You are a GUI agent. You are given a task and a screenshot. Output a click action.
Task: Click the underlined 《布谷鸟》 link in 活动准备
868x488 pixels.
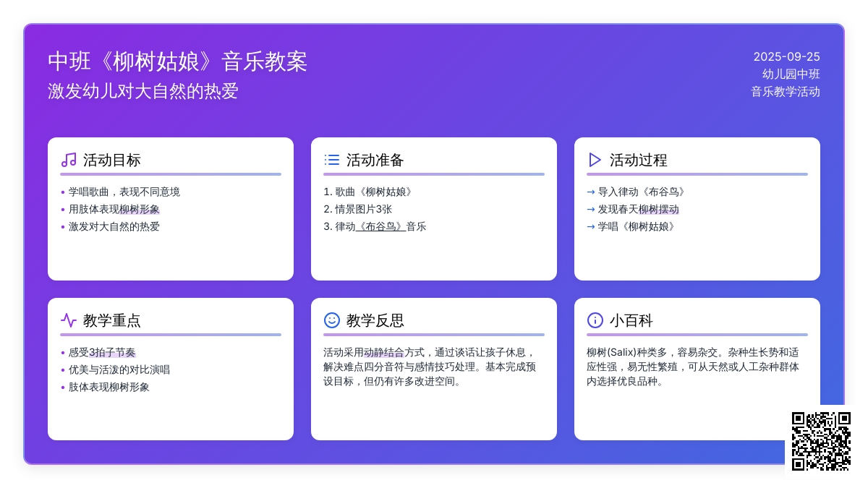[380, 226]
